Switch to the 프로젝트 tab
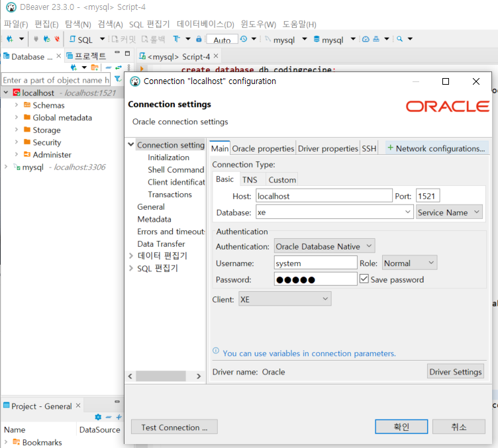 86,56
